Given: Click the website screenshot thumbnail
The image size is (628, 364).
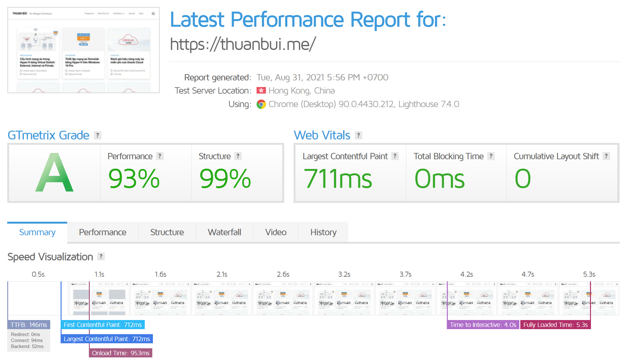Looking at the screenshot, I should (84, 50).
